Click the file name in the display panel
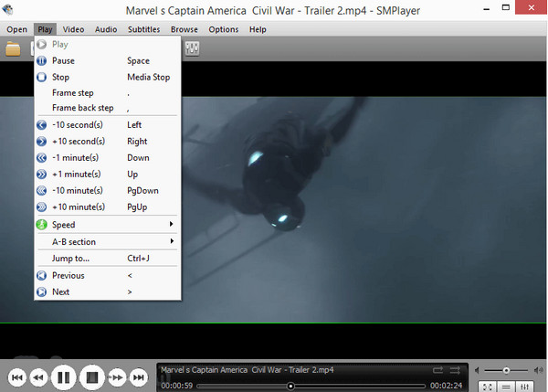 [248, 370]
